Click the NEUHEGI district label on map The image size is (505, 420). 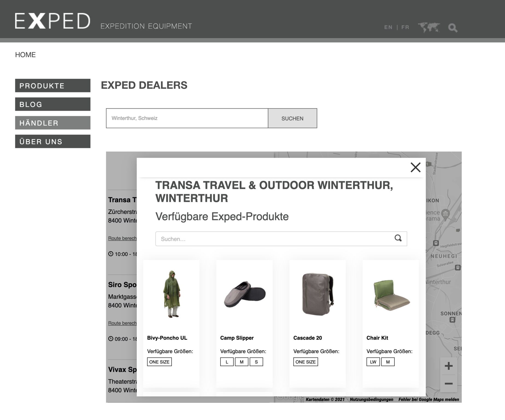pos(444,256)
